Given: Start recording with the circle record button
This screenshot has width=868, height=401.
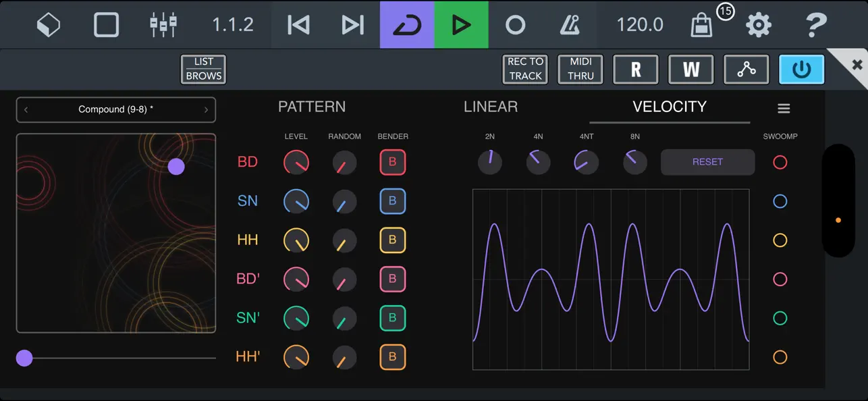Looking at the screenshot, I should 516,25.
